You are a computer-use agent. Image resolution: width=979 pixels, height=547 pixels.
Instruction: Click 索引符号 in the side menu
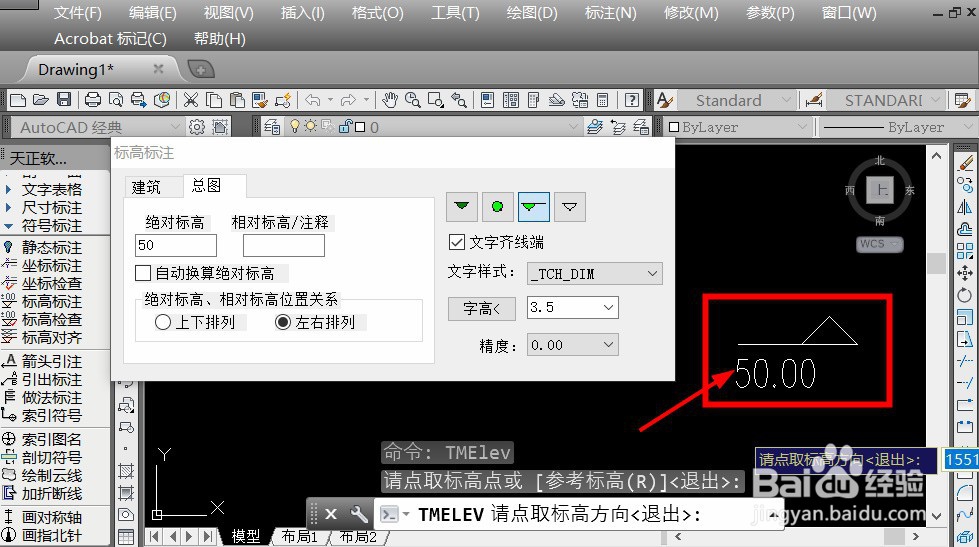tap(52, 415)
